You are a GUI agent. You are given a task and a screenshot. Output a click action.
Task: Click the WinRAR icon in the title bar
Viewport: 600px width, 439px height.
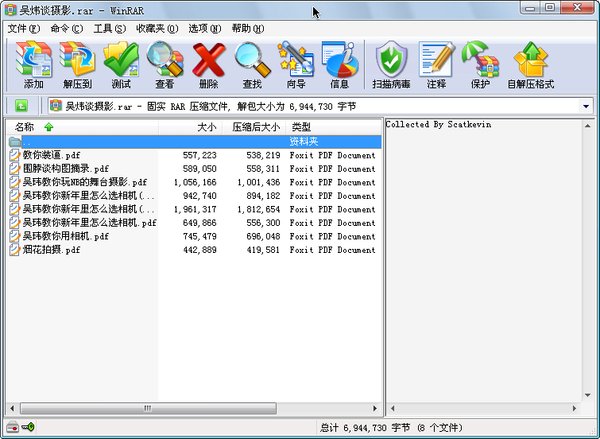pyautogui.click(x=10, y=10)
